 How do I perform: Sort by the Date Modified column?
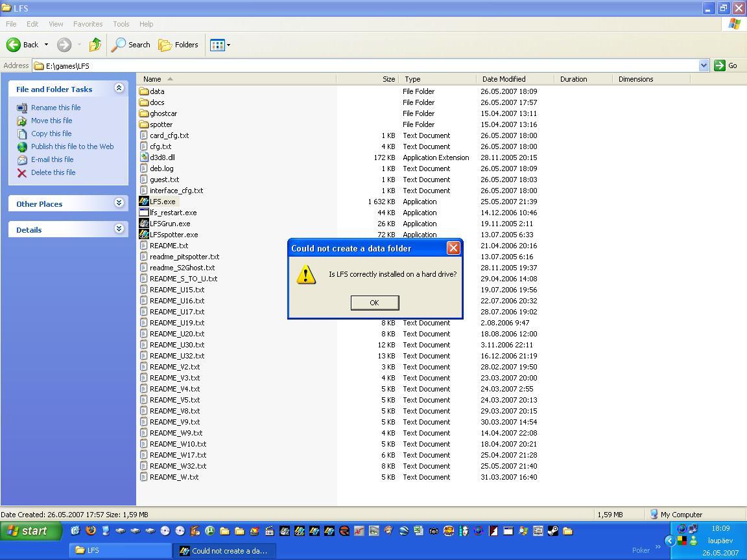(515, 79)
